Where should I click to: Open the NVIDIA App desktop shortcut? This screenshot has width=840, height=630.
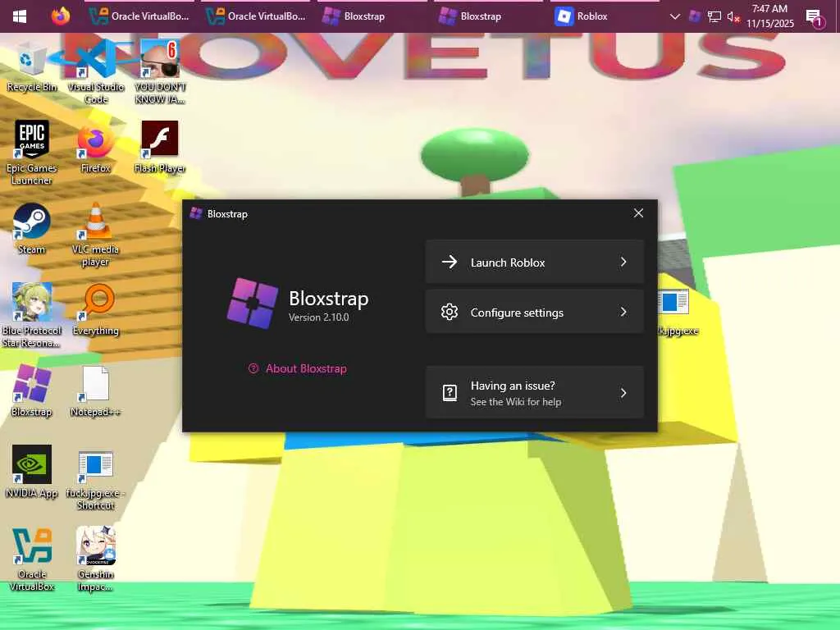[x=32, y=472]
